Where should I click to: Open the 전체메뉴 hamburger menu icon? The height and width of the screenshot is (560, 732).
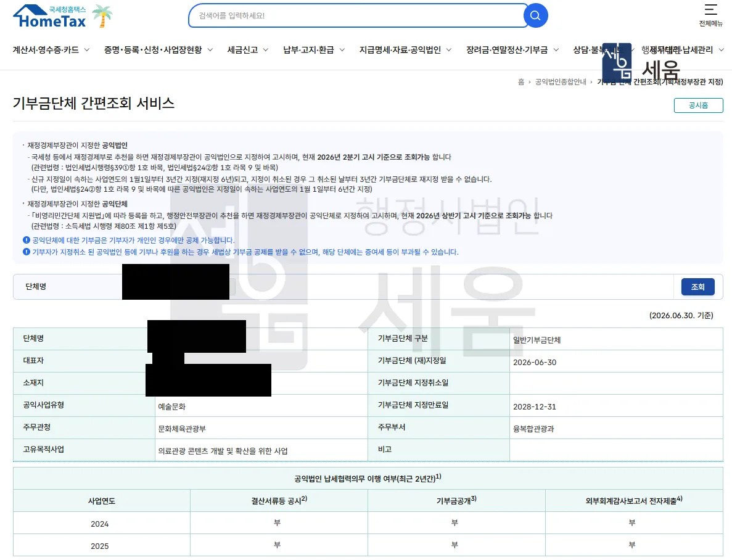point(710,9)
